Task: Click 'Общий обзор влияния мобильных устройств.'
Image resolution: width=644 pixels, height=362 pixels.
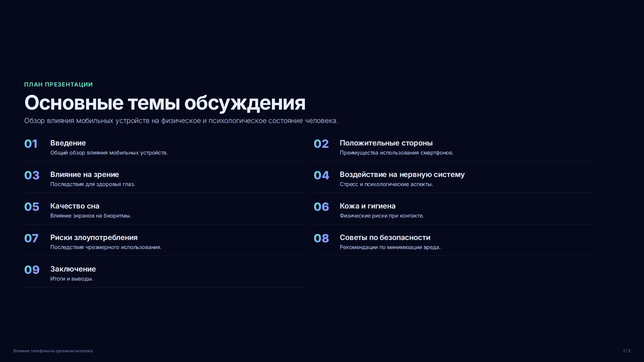Action: click(x=109, y=153)
